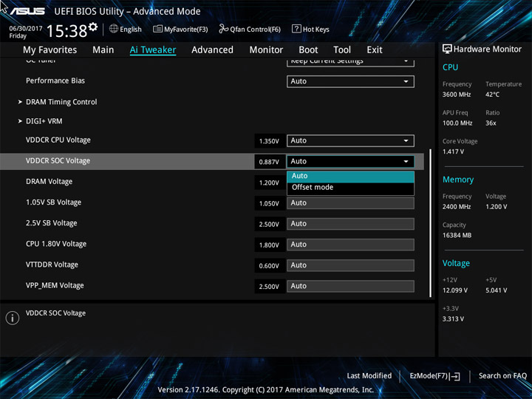This screenshot has width=532, height=399.
Task: Open Performance Bias dropdown
Action: click(350, 81)
